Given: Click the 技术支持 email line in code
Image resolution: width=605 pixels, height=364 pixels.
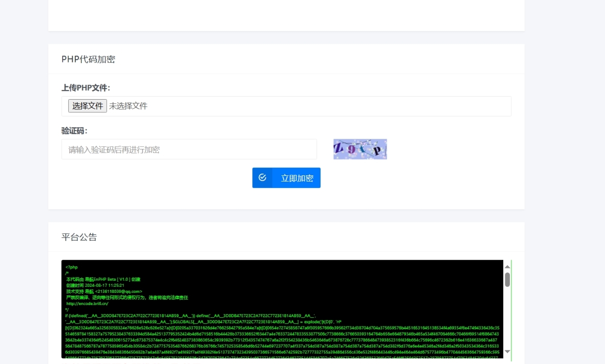Looking at the screenshot, I should coord(104,291).
